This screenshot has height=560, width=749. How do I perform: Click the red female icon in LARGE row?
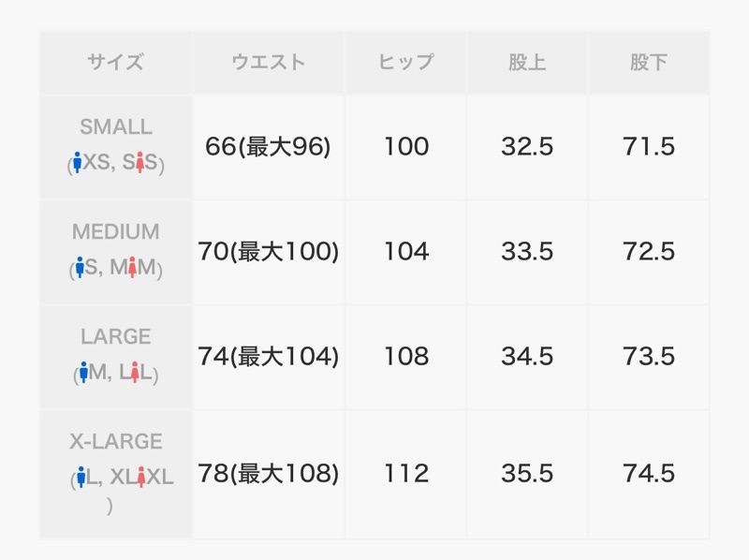click(x=135, y=372)
